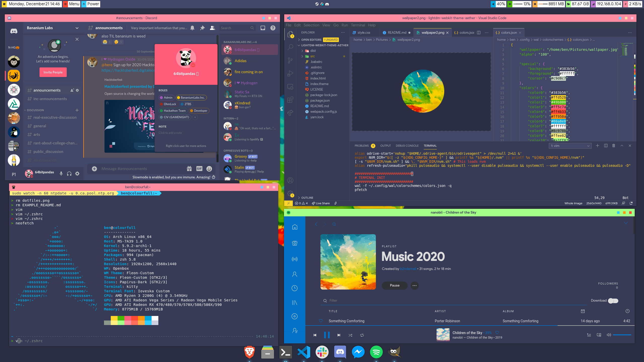This screenshot has height=362, width=644.
Task: Deafen audio with Discord headphones icon
Action: (69, 174)
